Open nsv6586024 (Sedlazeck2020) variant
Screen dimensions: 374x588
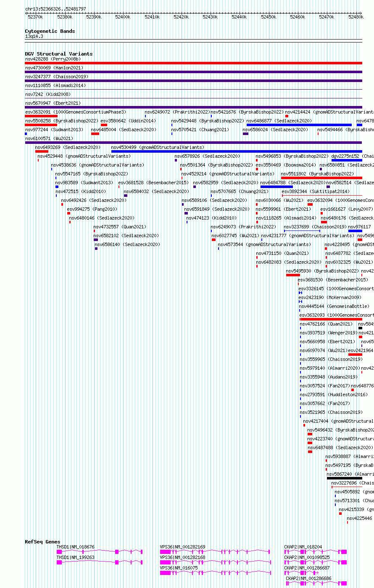[x=275, y=130]
